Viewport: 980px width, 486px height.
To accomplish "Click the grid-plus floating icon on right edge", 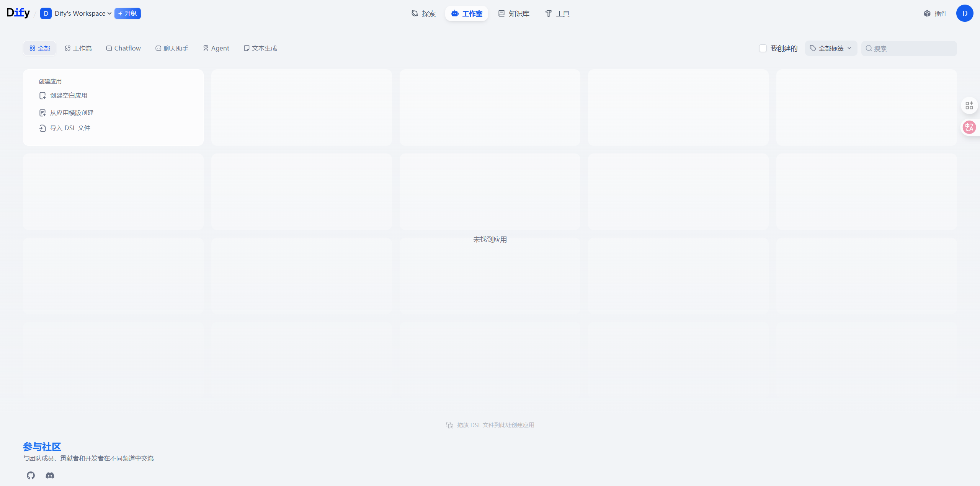I will [x=969, y=105].
